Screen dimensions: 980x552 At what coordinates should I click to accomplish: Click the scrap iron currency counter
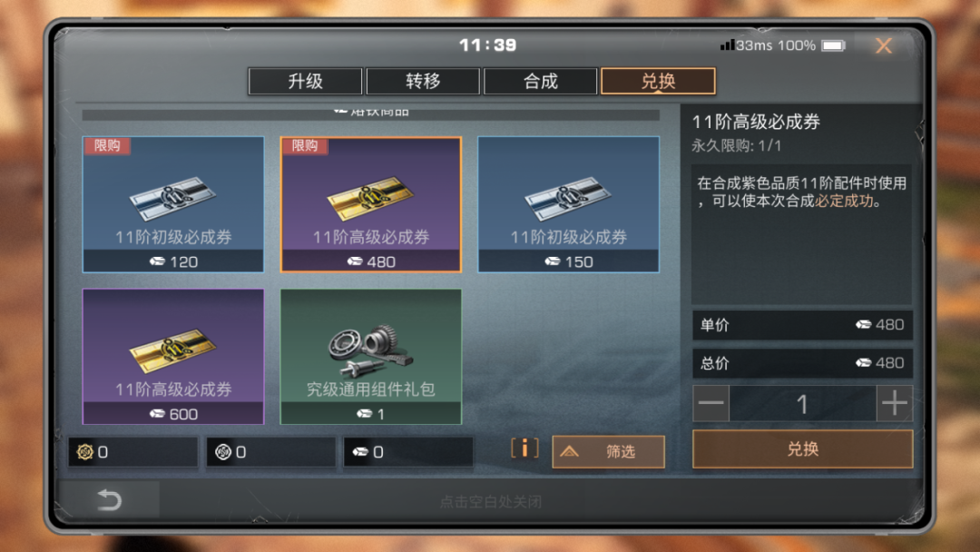408,452
